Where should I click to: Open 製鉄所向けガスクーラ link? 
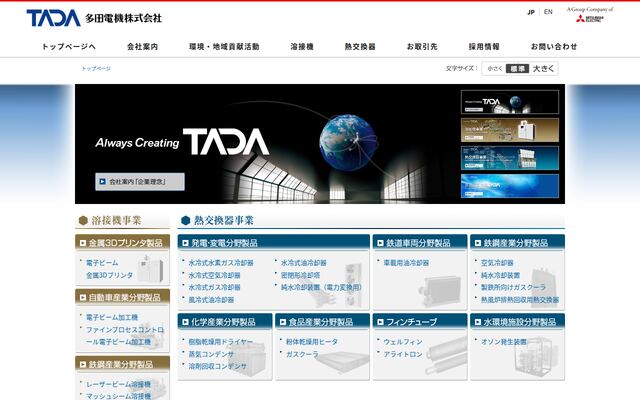pos(513,287)
